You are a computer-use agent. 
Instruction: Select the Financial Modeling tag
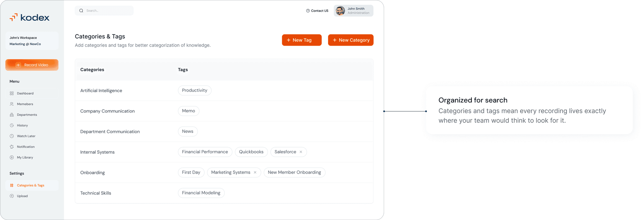[x=201, y=193]
